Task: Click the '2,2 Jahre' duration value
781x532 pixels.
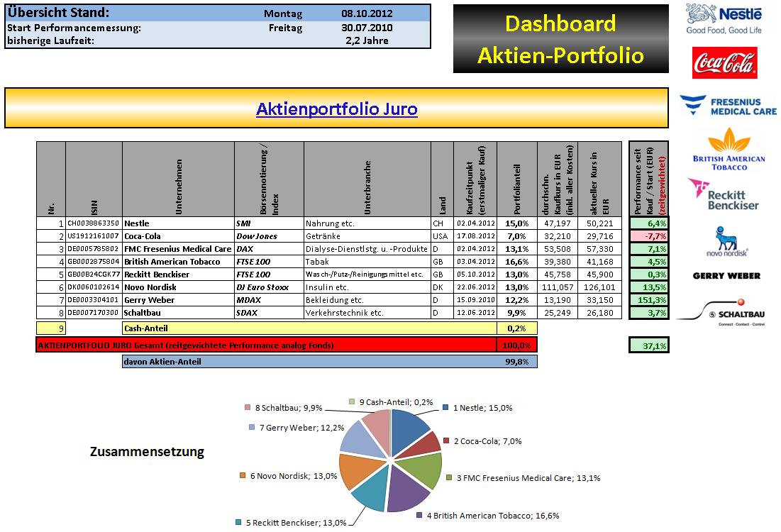Action: coord(367,40)
